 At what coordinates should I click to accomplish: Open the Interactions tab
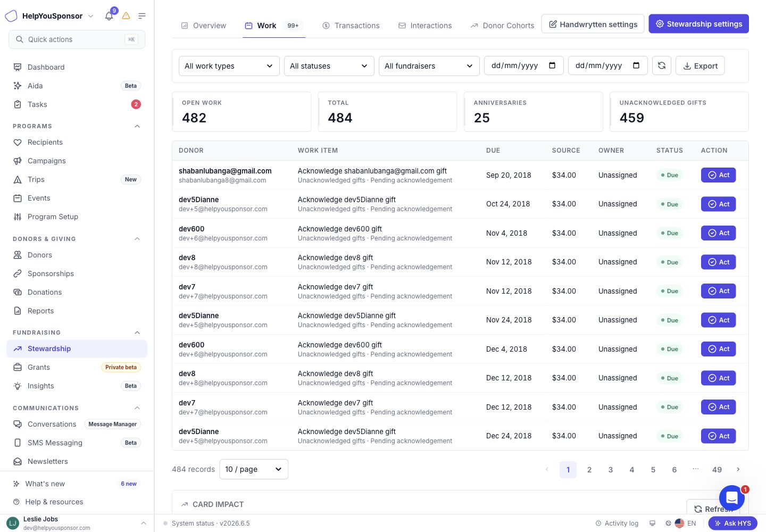pyautogui.click(x=425, y=26)
